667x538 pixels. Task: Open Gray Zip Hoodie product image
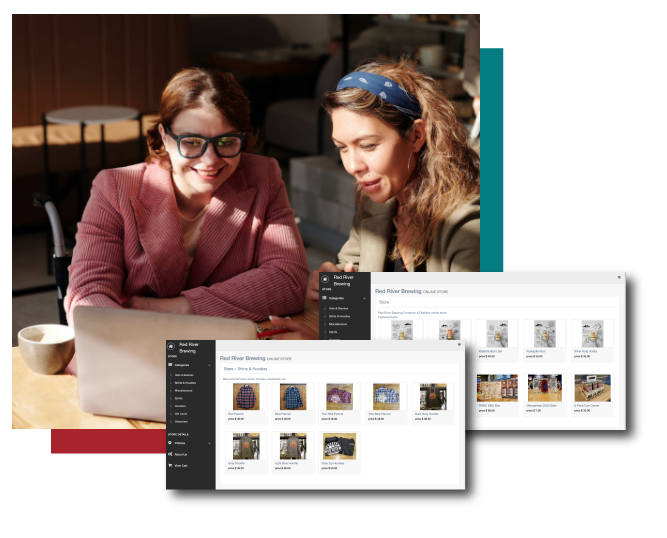[339, 446]
